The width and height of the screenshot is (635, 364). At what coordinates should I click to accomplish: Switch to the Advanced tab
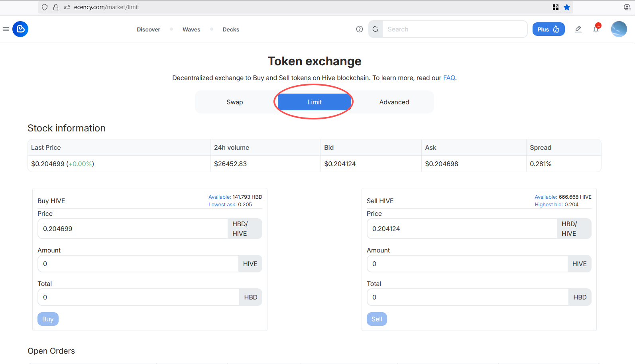pyautogui.click(x=394, y=102)
